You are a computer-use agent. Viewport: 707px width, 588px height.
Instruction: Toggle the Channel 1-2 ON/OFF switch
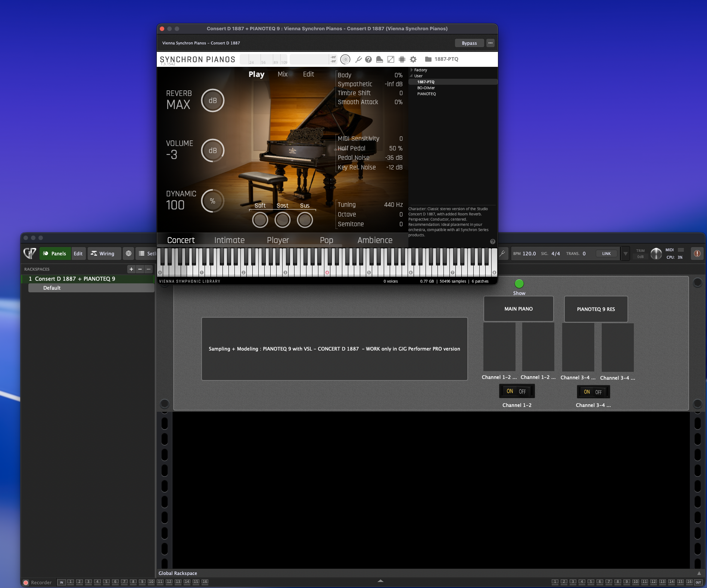point(517,391)
